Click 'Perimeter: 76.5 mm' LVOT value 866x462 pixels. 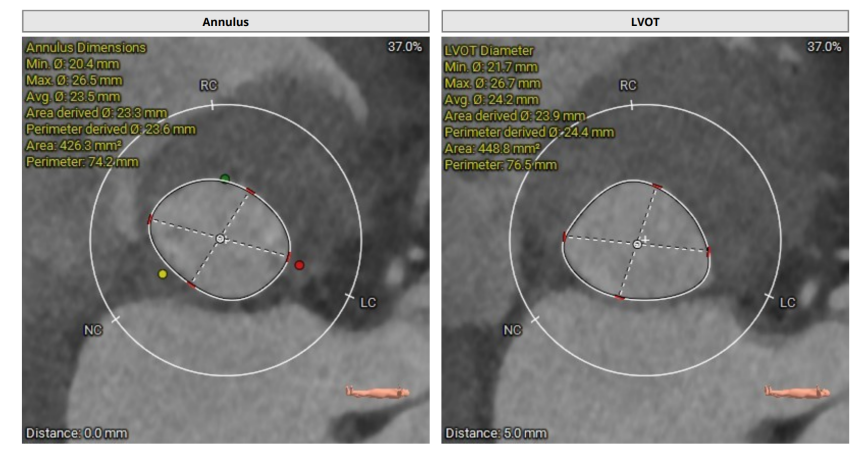tap(501, 165)
